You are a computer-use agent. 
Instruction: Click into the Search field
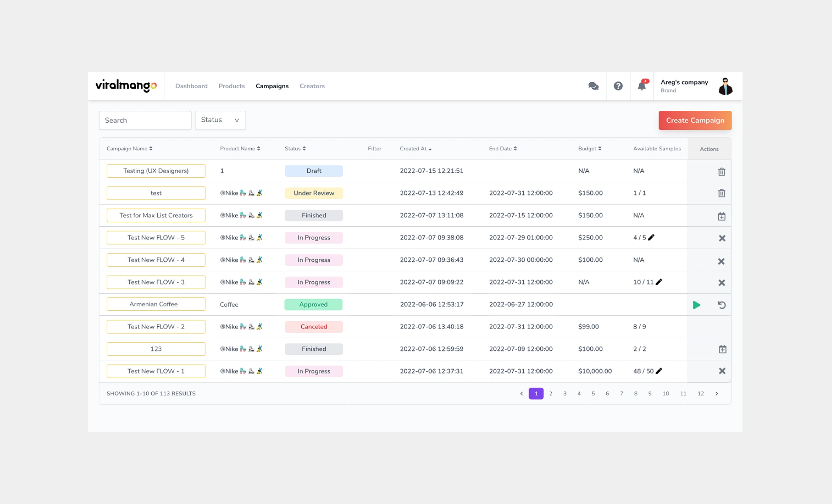click(145, 120)
